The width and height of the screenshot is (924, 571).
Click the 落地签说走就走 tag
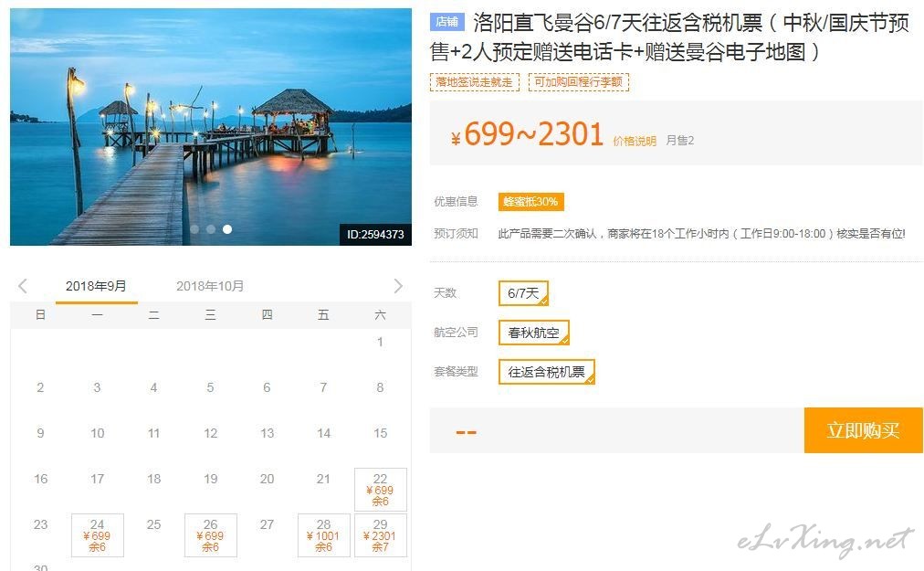coord(475,82)
